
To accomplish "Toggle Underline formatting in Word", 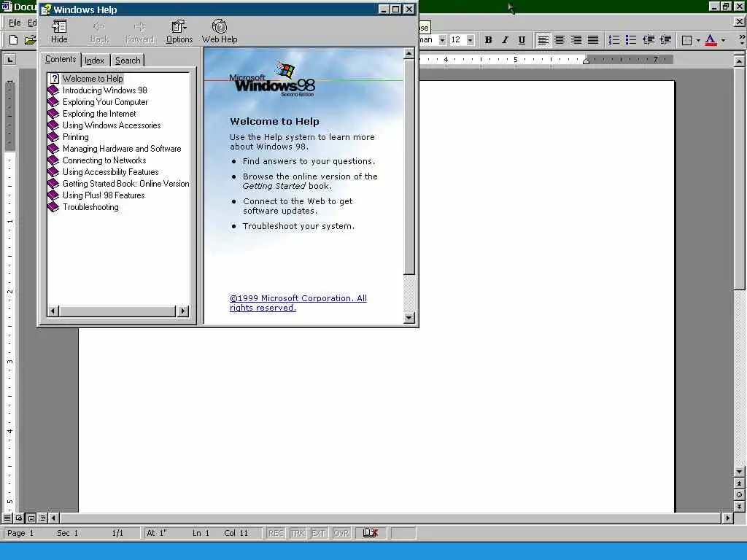I will tap(522, 40).
